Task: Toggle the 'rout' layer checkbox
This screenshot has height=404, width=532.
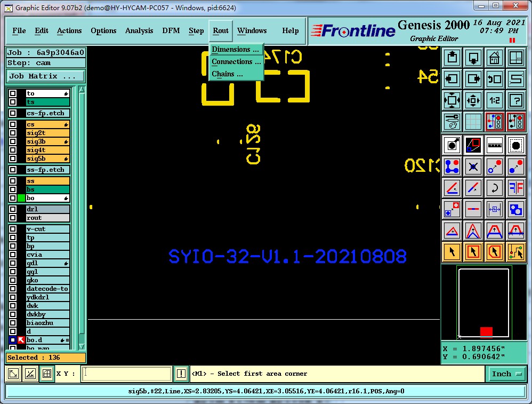Action: point(13,217)
